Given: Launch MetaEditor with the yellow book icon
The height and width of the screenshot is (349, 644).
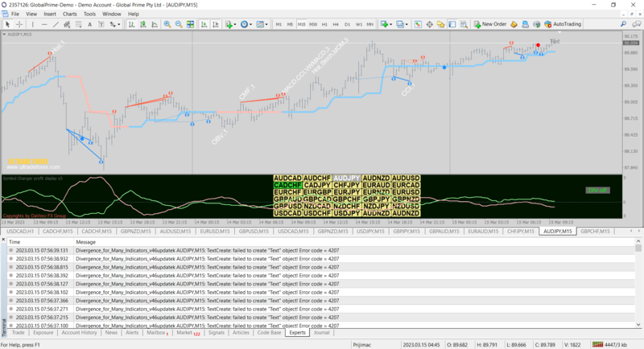Looking at the screenshot, I should point(514,25).
